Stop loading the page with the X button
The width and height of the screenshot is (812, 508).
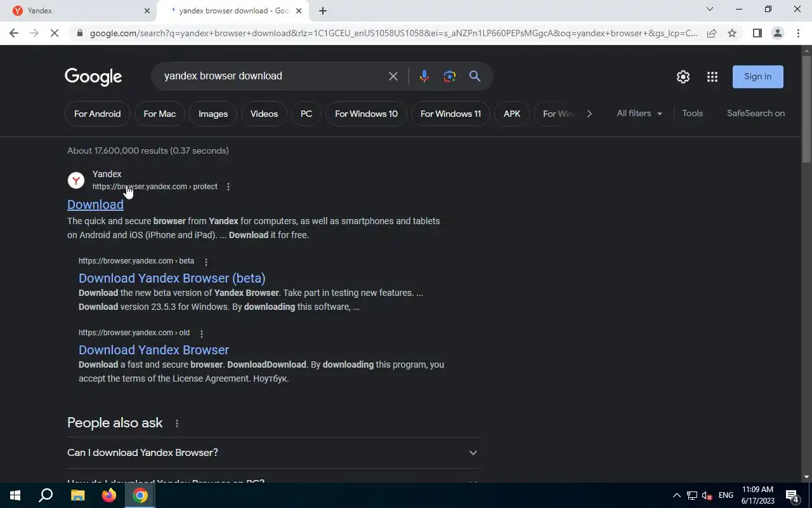pyautogui.click(x=55, y=33)
